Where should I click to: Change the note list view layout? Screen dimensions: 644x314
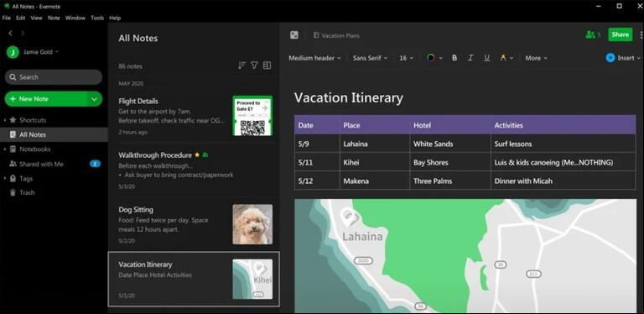[267, 65]
